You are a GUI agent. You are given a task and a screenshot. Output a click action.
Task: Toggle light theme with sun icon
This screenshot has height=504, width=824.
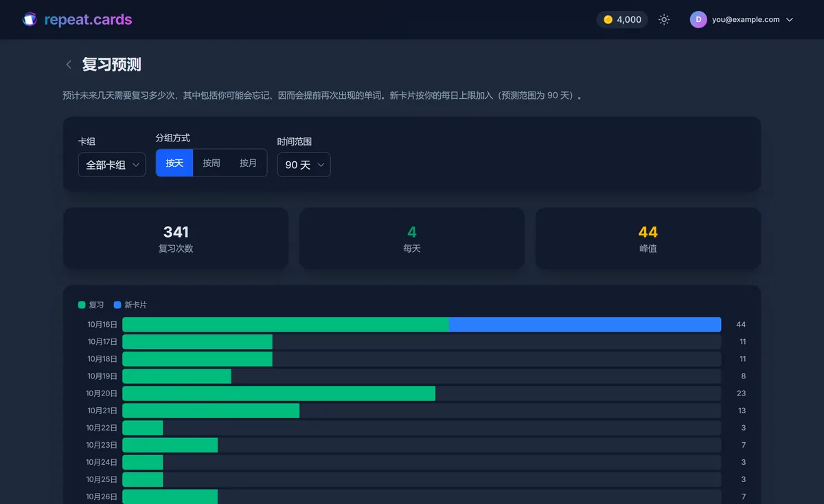tap(664, 19)
